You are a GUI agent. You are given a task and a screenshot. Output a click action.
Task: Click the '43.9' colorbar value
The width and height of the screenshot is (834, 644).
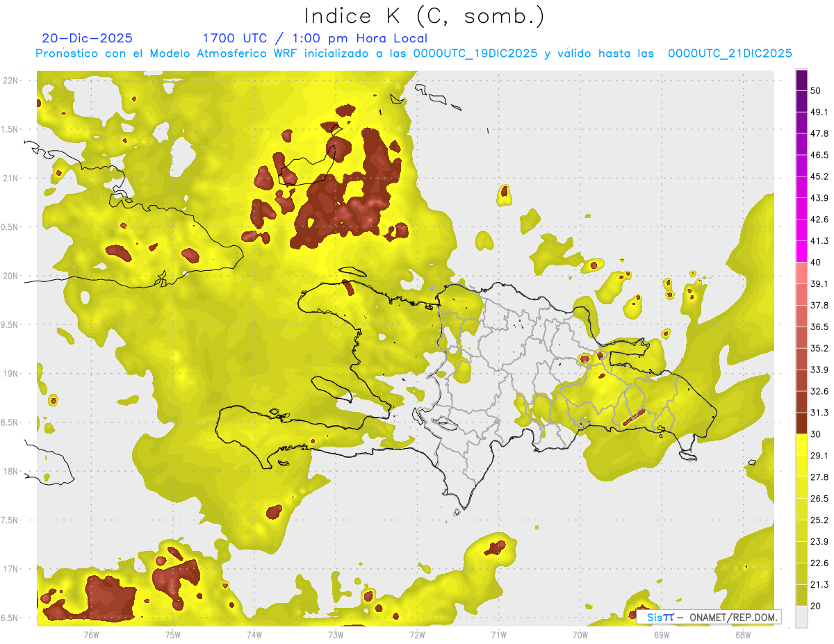pyautogui.click(x=819, y=198)
